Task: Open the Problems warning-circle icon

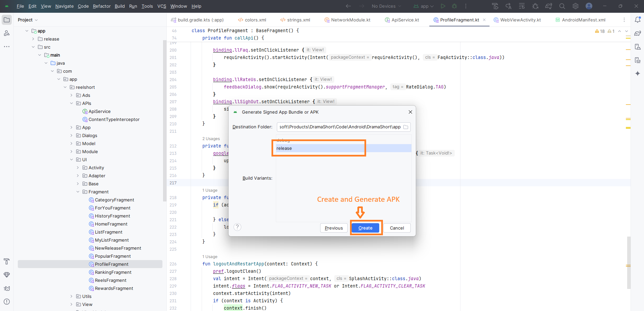Action: (x=7, y=302)
